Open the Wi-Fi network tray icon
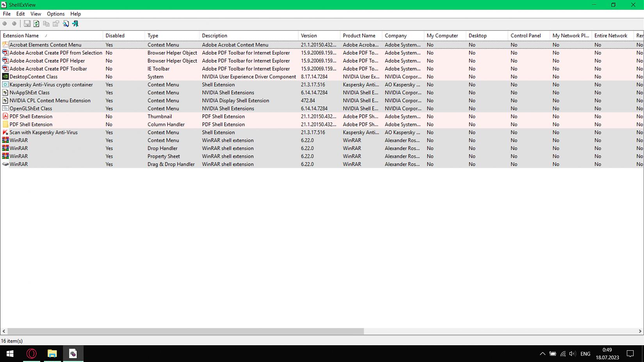The height and width of the screenshot is (362, 644). 563,354
